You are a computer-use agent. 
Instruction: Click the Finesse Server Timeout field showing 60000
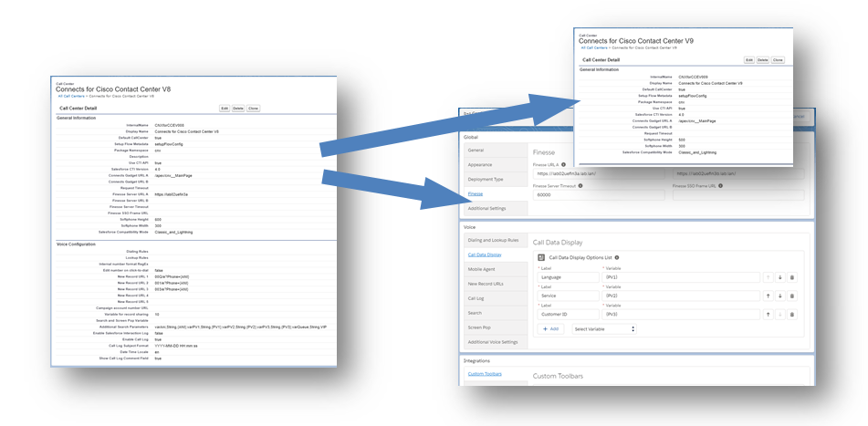coord(599,195)
